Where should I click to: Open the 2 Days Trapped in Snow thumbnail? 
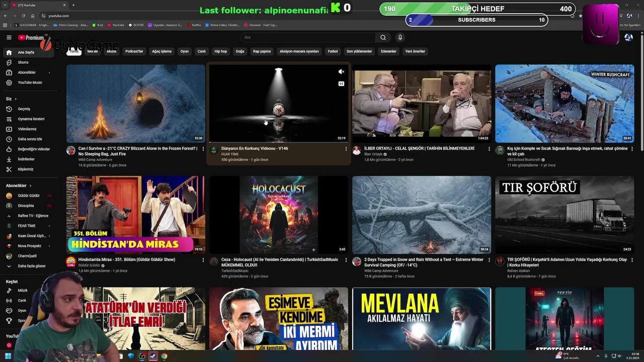coord(422,215)
